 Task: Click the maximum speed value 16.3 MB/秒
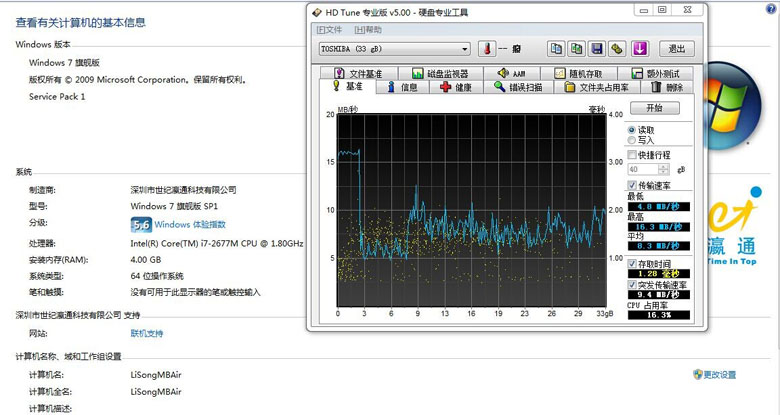pos(659,226)
